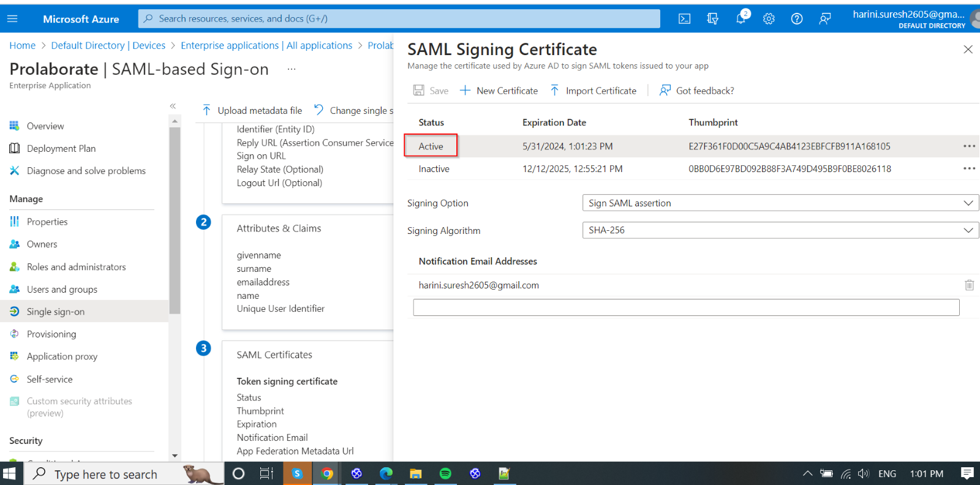Screen dimensions: 980x485
Task: Open ellipsis menu for the Inactive certificate
Action: (x=969, y=169)
